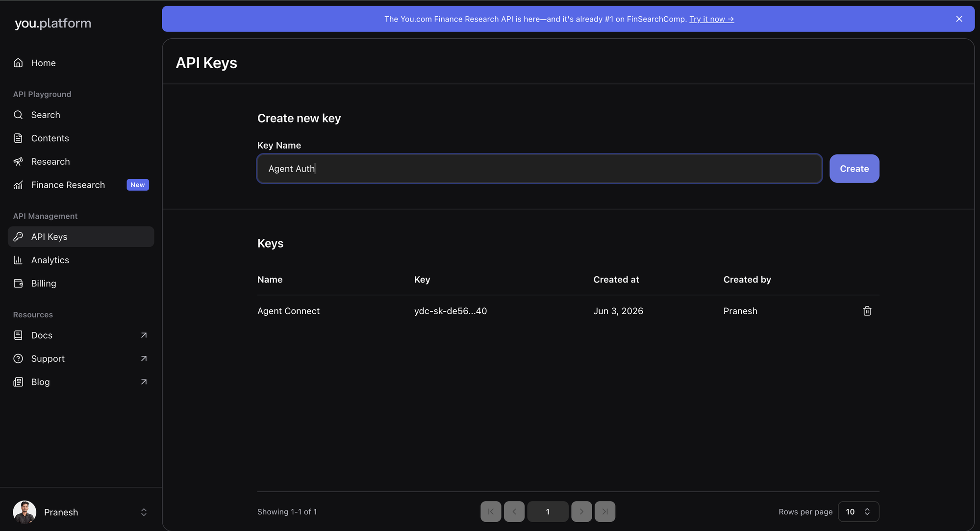Open the Rows per page dropdown
The width and height of the screenshot is (980, 531).
point(858,511)
